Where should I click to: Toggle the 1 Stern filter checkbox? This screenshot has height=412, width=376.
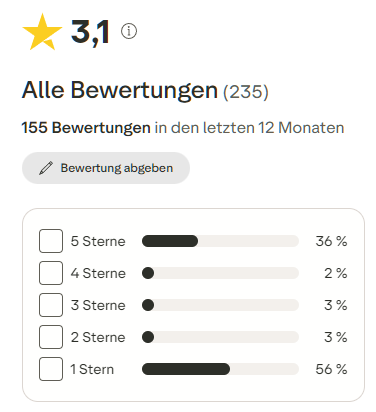click(51, 369)
